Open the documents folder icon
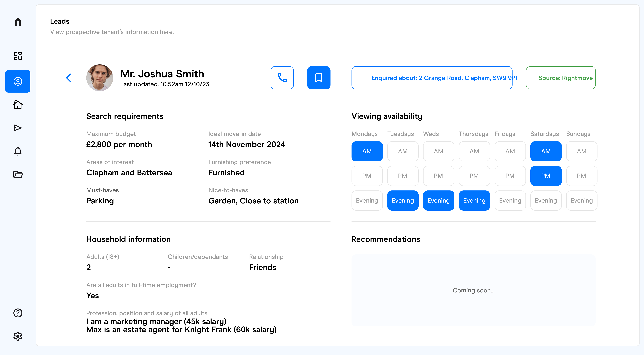This screenshot has width=644, height=355. [x=18, y=174]
